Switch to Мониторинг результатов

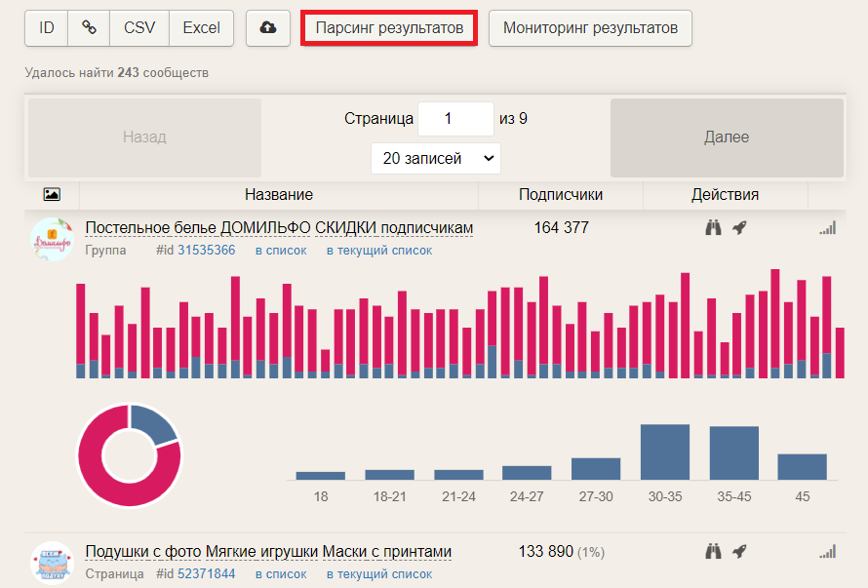(x=590, y=28)
